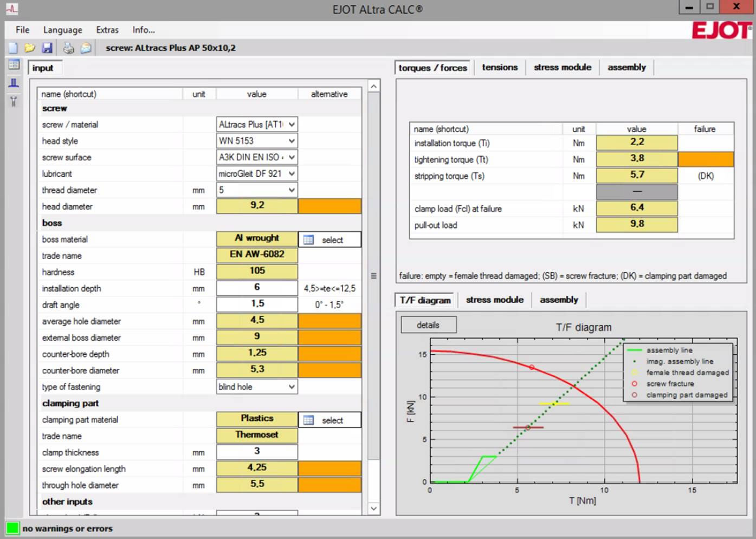Screen dimensions: 756x539
Task: Open the type of fastening dropdown
Action: pyautogui.click(x=257, y=387)
